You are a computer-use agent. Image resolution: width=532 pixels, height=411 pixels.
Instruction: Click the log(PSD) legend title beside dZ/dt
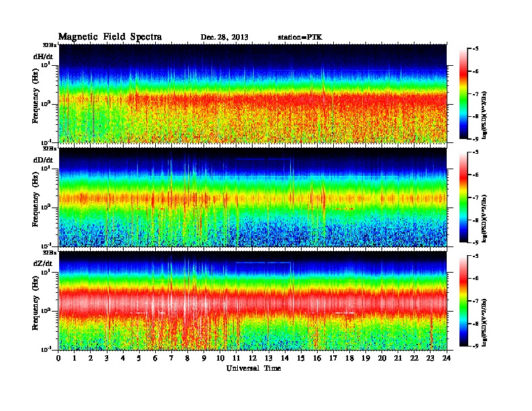[x=484, y=322]
